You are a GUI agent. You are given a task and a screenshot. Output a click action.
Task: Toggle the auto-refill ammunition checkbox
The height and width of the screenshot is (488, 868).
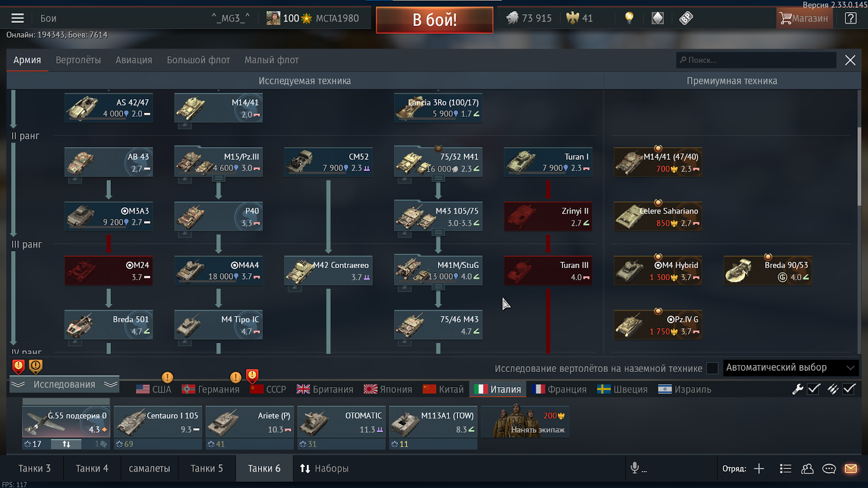tap(849, 389)
